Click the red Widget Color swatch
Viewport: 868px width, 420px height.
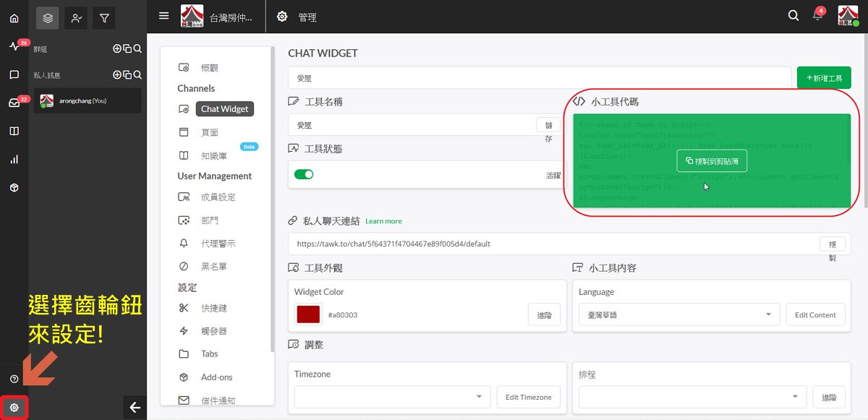click(x=308, y=315)
